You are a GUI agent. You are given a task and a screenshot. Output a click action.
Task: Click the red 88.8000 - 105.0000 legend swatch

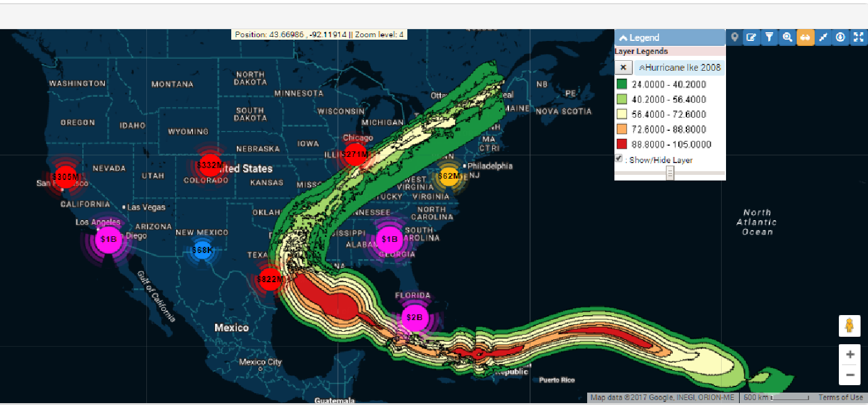622,145
